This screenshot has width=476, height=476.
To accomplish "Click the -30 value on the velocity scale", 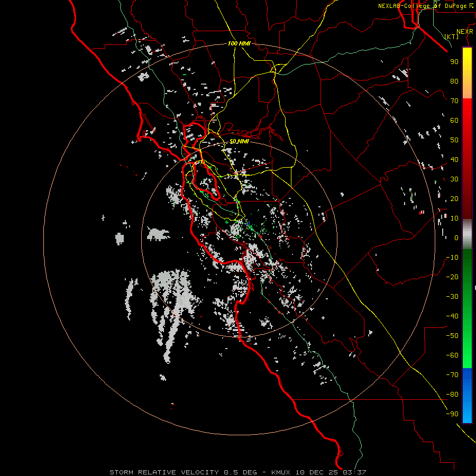I will tap(452, 297).
